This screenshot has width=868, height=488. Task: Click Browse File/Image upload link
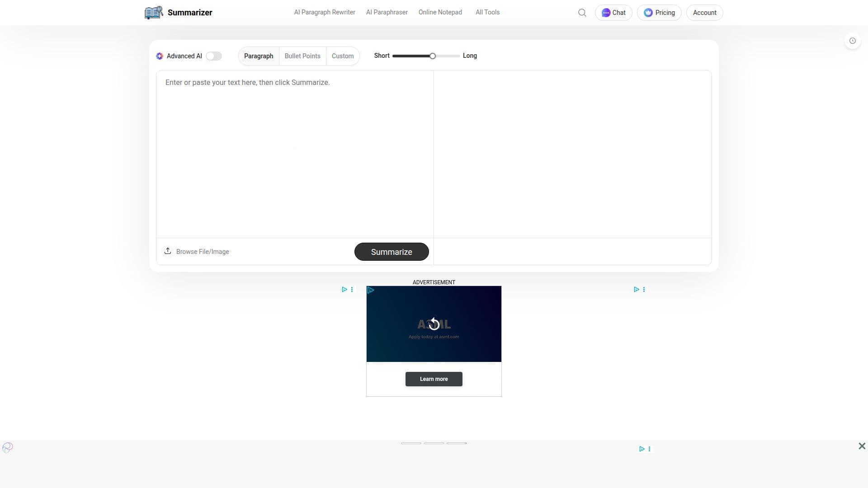pyautogui.click(x=203, y=252)
